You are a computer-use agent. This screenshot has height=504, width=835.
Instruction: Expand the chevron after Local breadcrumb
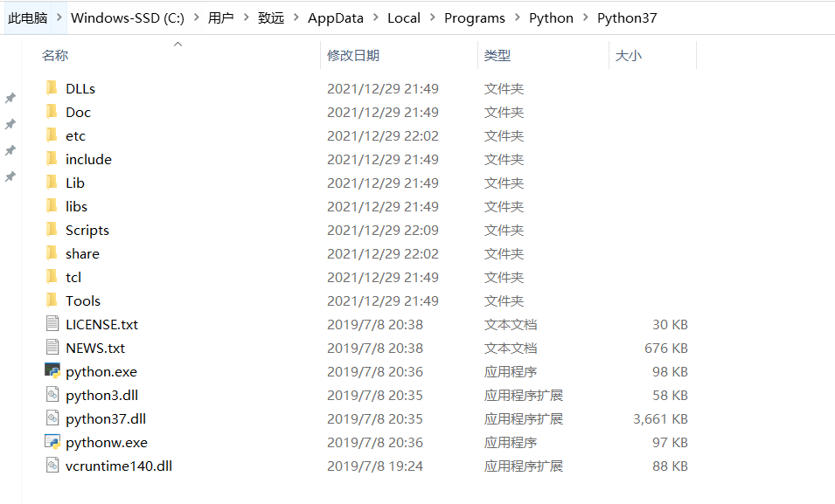pyautogui.click(x=433, y=17)
